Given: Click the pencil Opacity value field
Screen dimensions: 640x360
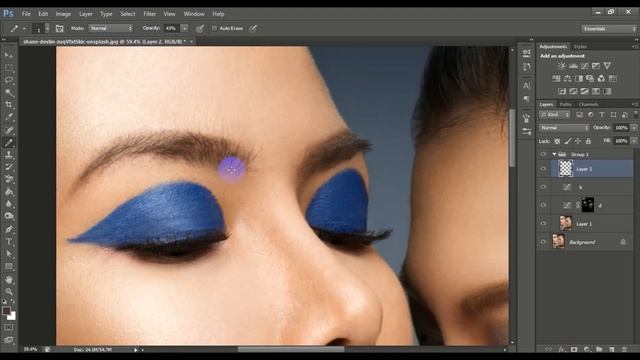Looking at the screenshot, I should [172, 28].
